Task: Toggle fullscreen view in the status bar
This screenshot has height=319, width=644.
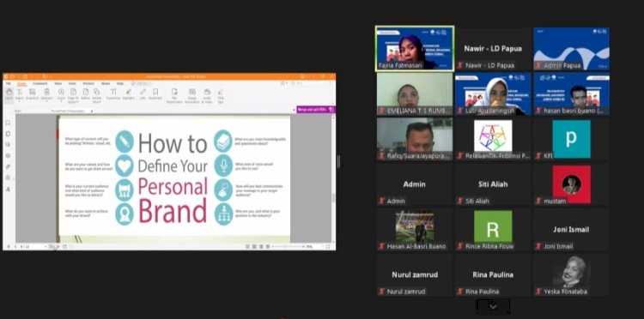Action: click(x=328, y=246)
